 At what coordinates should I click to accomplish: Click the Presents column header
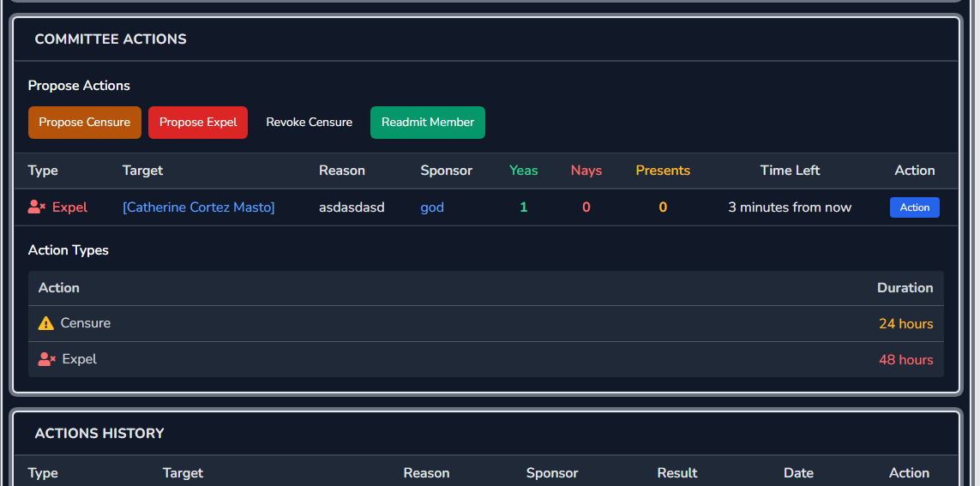[x=663, y=171]
